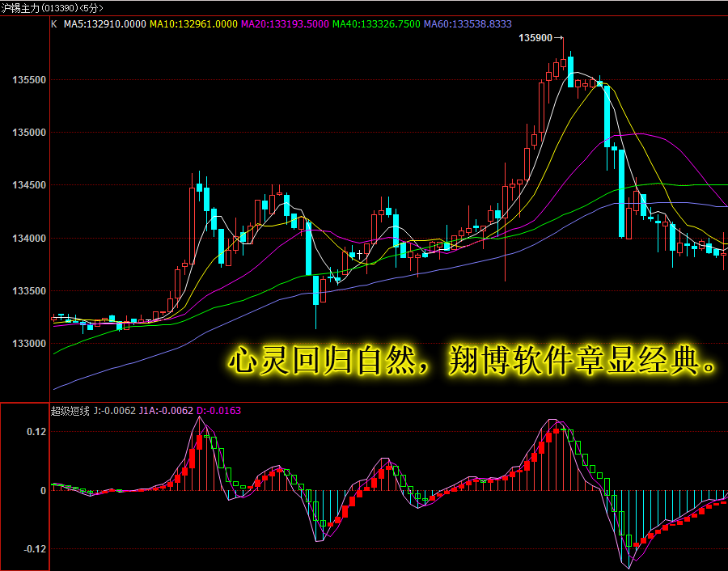Screen dimensions: 728x571
Task: Click the 0.12 indicator axis label
Action: pyautogui.click(x=36, y=432)
